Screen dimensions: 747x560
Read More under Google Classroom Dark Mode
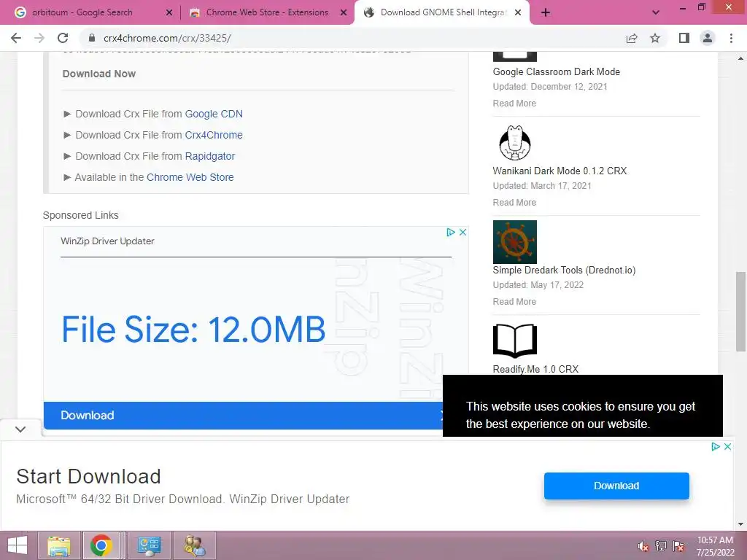[514, 104]
